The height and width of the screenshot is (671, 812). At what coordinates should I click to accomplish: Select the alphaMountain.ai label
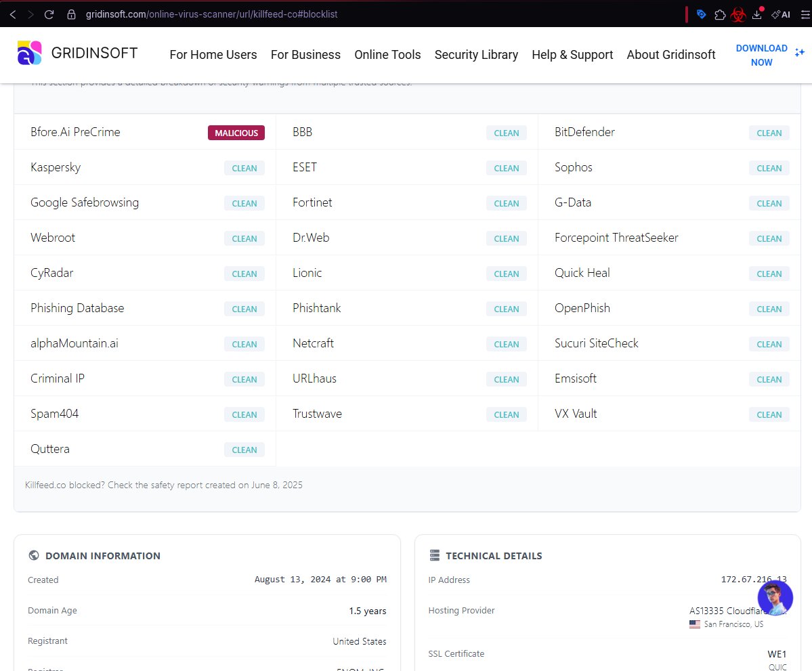point(74,343)
